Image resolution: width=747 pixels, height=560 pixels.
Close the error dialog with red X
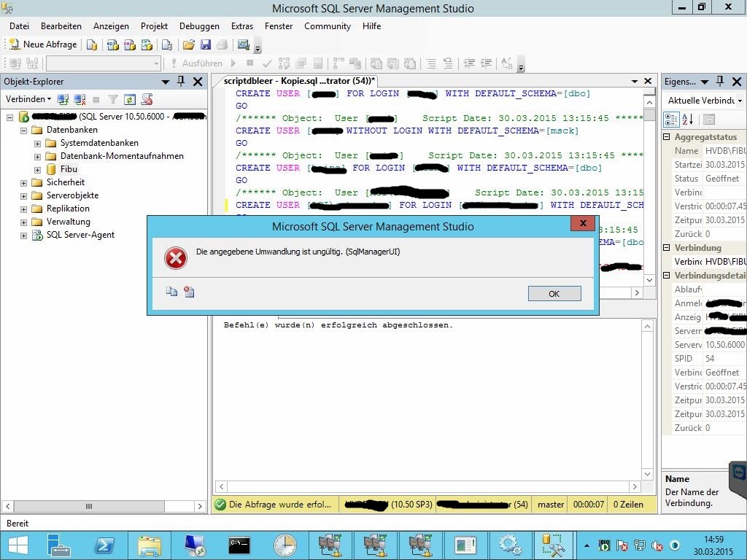[x=583, y=223]
